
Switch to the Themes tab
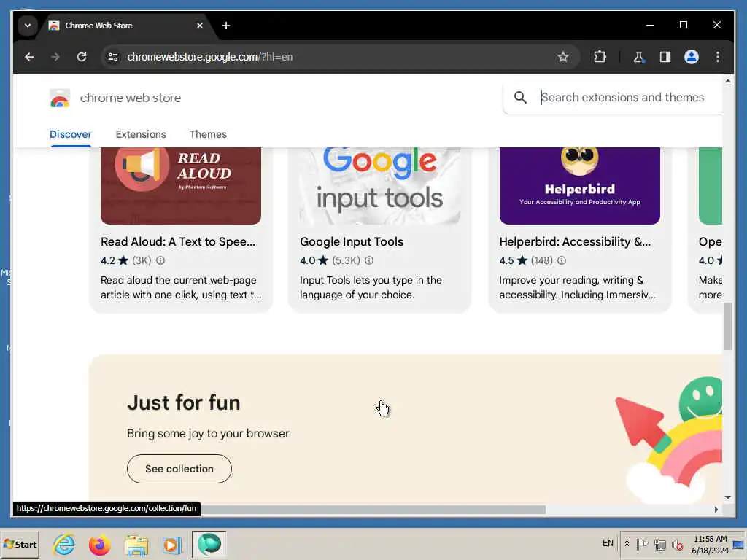[x=208, y=134]
